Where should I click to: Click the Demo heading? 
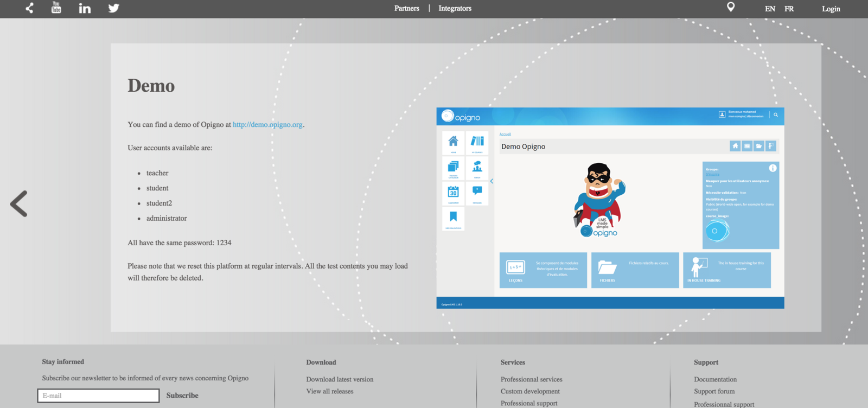(x=151, y=86)
